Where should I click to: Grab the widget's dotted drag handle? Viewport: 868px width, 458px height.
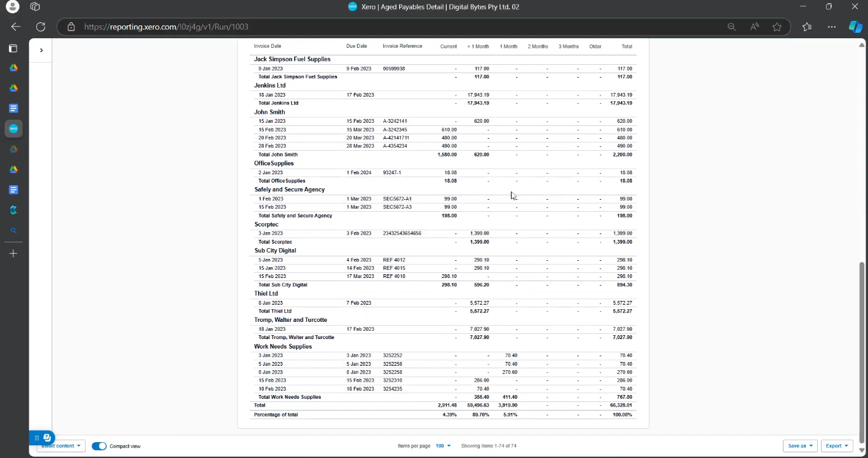pos(37,438)
